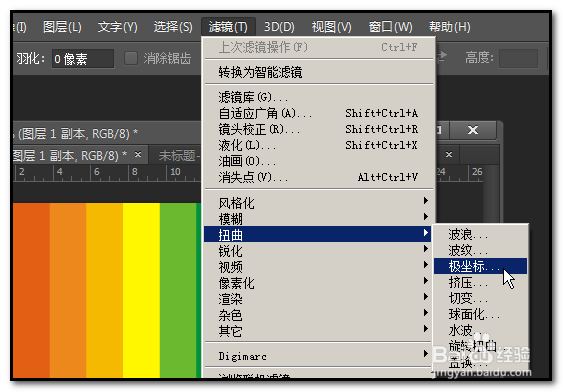Image resolution: width=563 pixels, height=392 pixels.
Task: Close the document window with X button
Action: tap(473, 130)
